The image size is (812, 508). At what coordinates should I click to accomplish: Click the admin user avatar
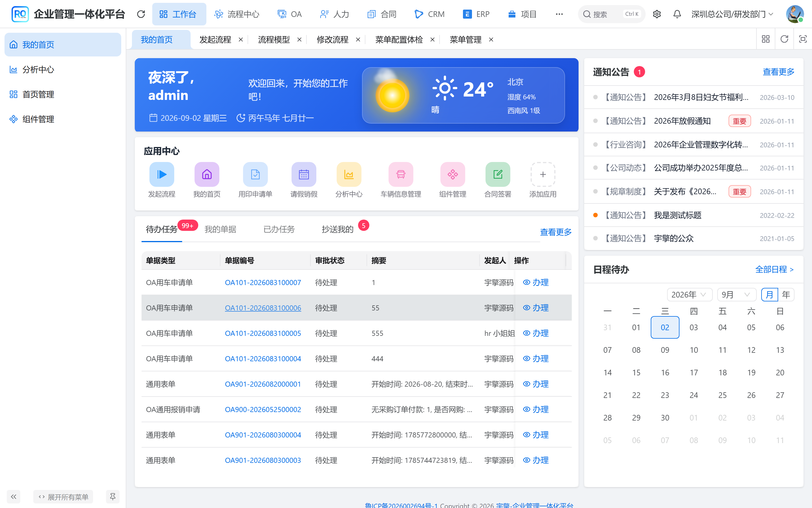point(795,14)
